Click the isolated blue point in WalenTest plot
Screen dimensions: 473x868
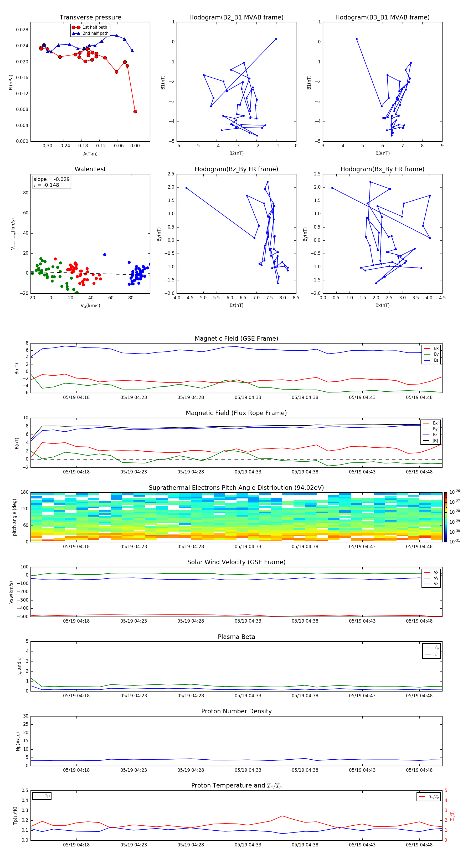click(105, 255)
